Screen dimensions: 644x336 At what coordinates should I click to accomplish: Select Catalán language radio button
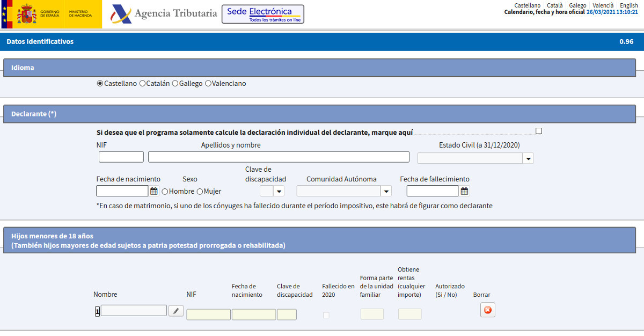click(x=142, y=84)
